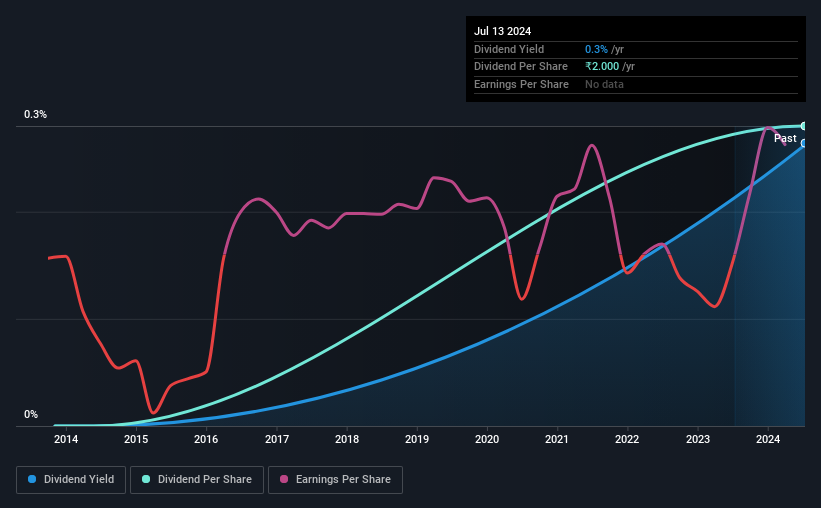Click the Jul 13 2024 tooltip date
The height and width of the screenshot is (508, 821).
click(502, 31)
